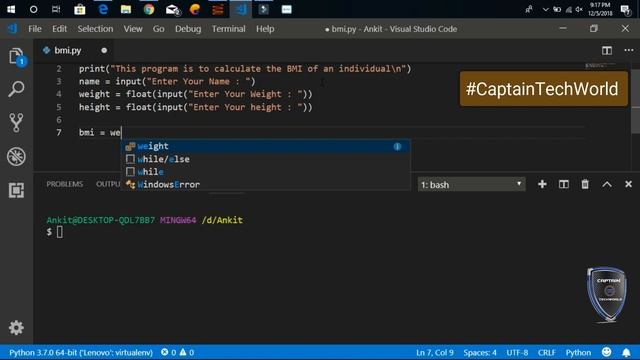Click the taskbar clock showing 9:17 PM
Viewport: 640px width, 360px height.
pyautogui.click(x=600, y=9)
